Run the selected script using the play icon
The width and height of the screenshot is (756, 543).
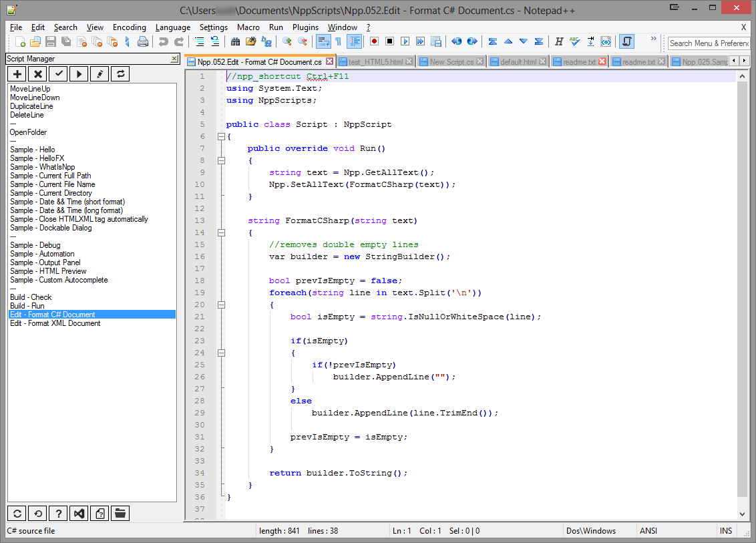click(x=79, y=73)
